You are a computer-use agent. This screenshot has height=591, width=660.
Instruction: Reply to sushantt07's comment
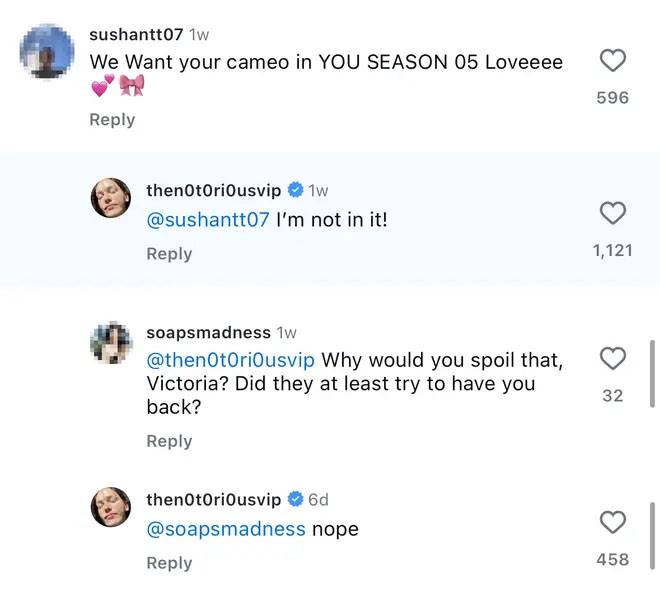pos(112,120)
